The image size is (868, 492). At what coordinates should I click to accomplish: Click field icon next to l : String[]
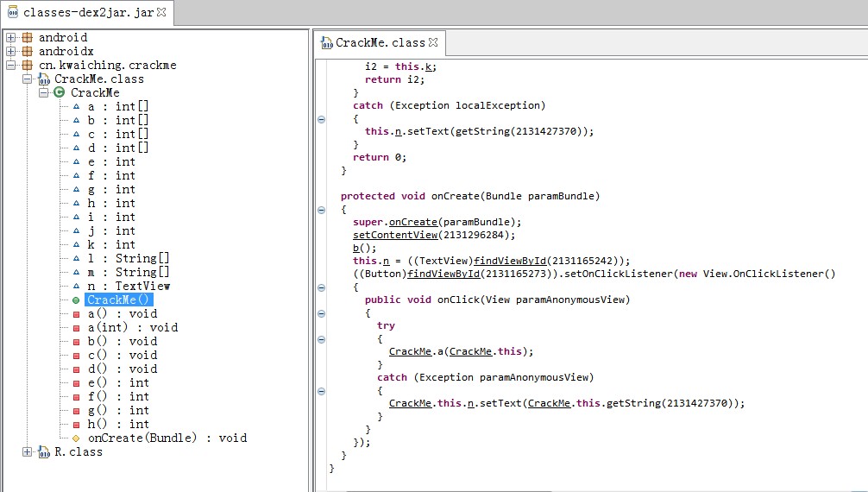(x=77, y=258)
